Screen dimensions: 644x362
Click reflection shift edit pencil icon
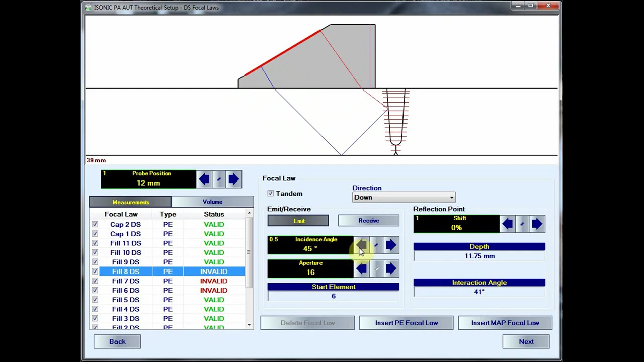coord(522,224)
